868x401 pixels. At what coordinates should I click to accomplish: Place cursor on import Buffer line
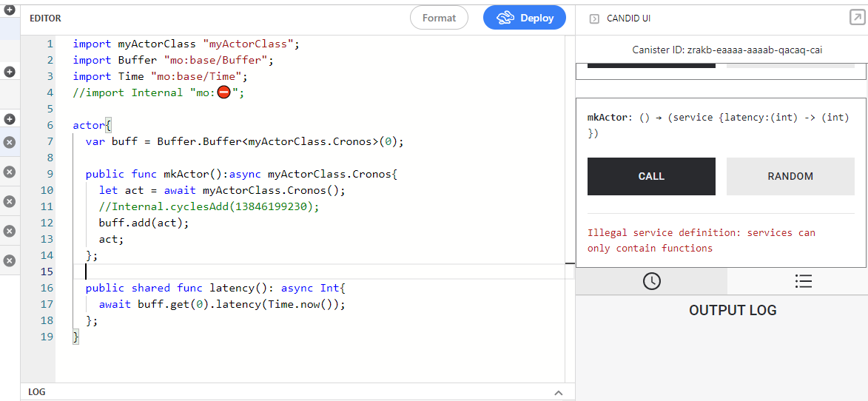(x=173, y=60)
